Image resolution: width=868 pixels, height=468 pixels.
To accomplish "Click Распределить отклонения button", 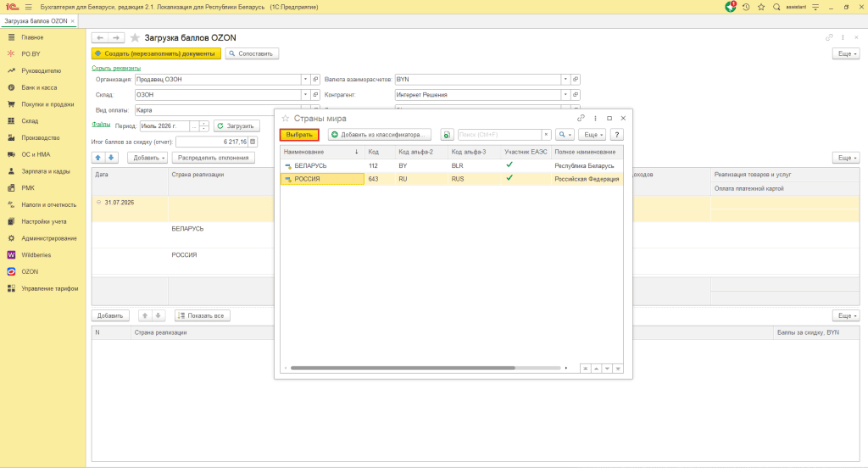I will pos(213,158).
